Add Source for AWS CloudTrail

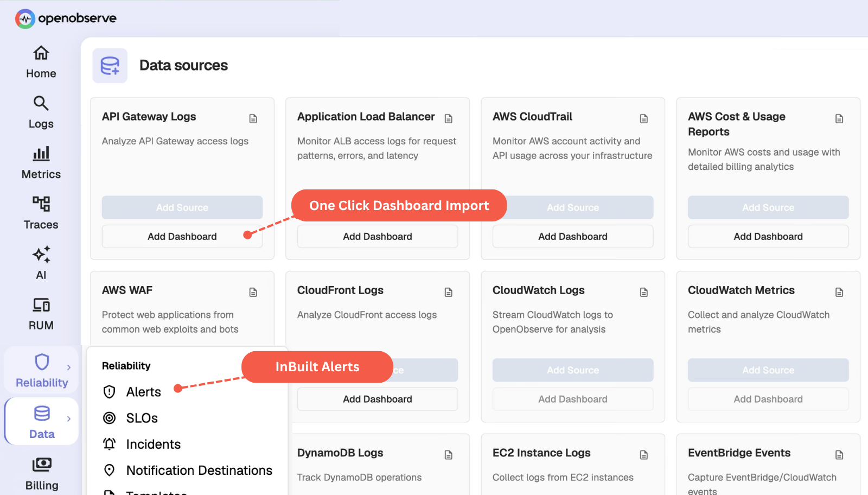click(573, 207)
